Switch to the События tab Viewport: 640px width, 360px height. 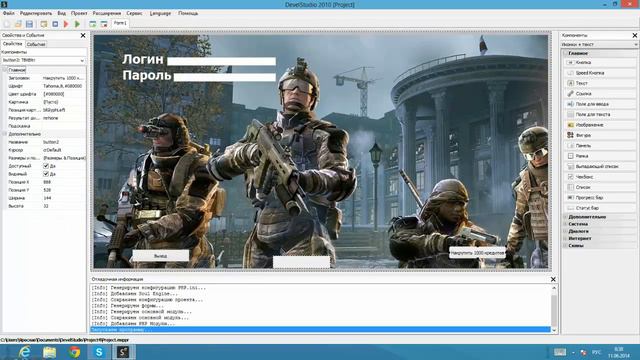36,44
